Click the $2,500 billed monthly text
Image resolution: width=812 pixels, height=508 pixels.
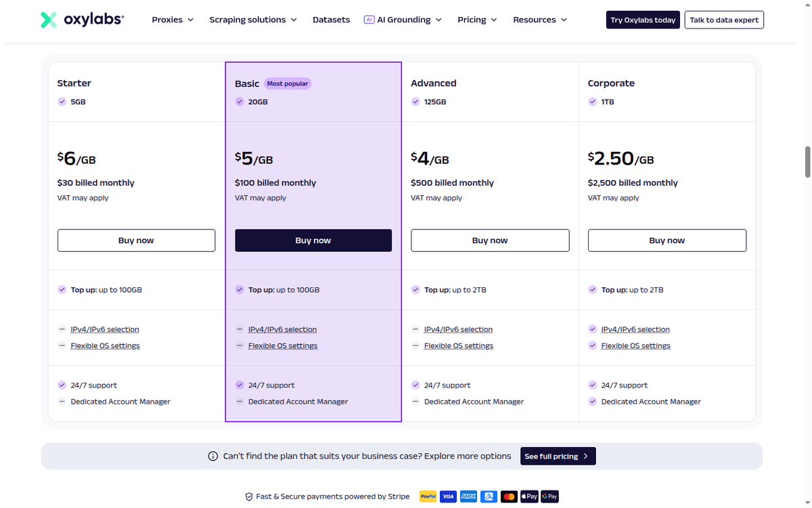[x=633, y=183]
